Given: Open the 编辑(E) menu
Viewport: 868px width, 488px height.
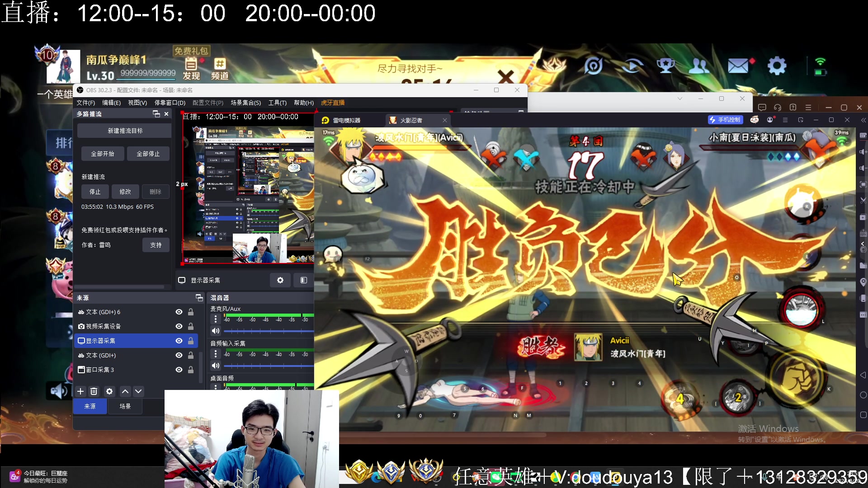Looking at the screenshot, I should pyautogui.click(x=111, y=103).
